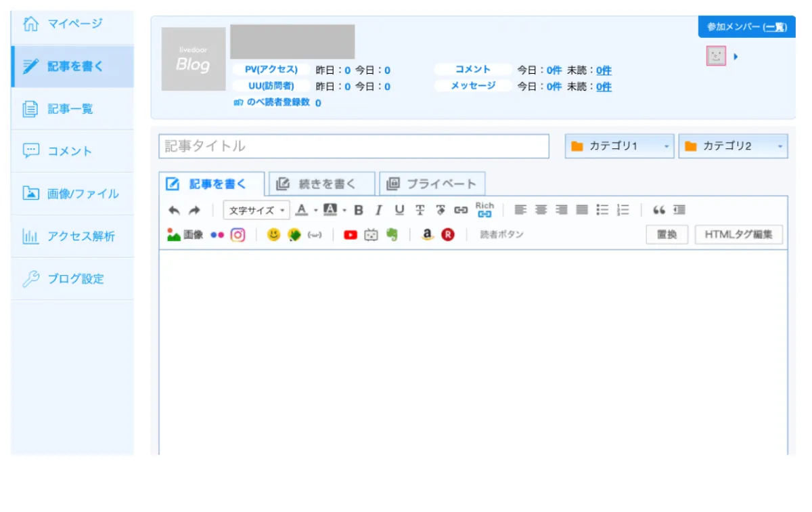
Task: Open the 文字サイズ font size dropdown
Action: click(x=256, y=210)
